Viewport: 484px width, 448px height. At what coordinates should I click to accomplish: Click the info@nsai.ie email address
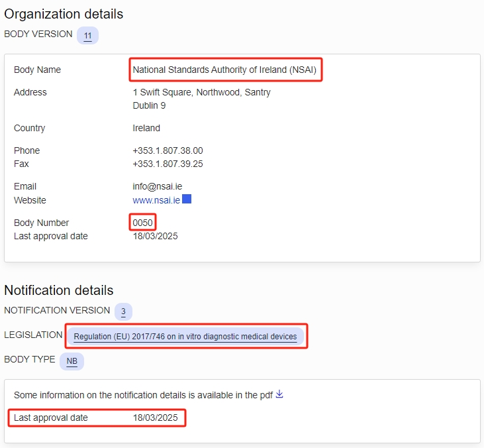[158, 186]
